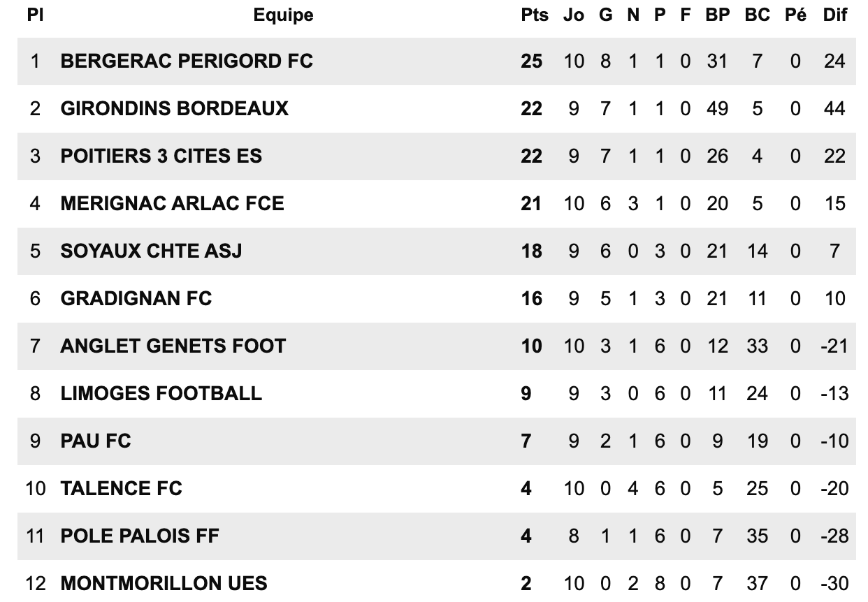Image resolution: width=868 pixels, height=602 pixels.
Task: Open the MONTMORILLON UES team entry
Action: [x=164, y=584]
